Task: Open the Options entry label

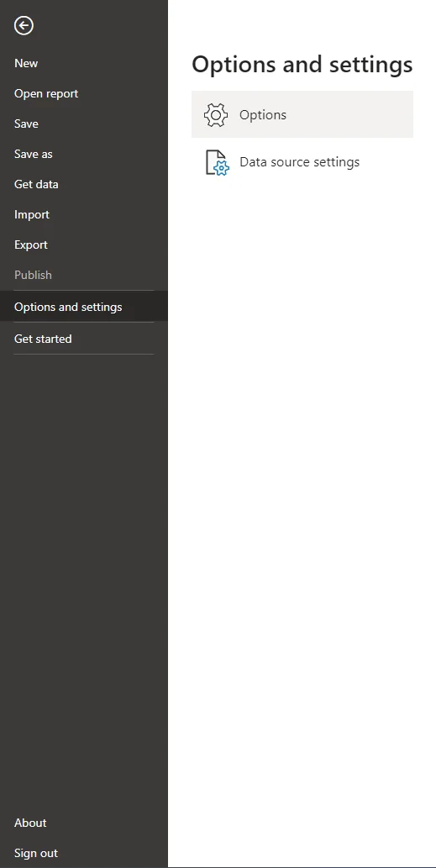Action: pyautogui.click(x=263, y=114)
